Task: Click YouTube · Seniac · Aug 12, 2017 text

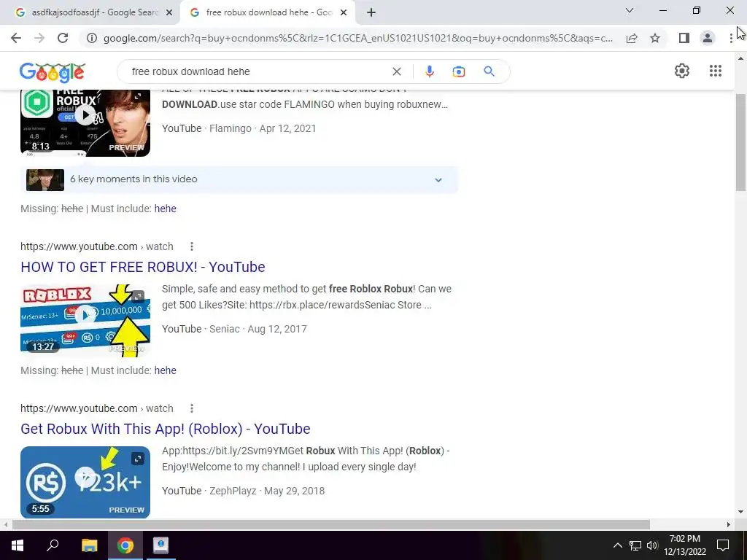Action: coord(234,329)
